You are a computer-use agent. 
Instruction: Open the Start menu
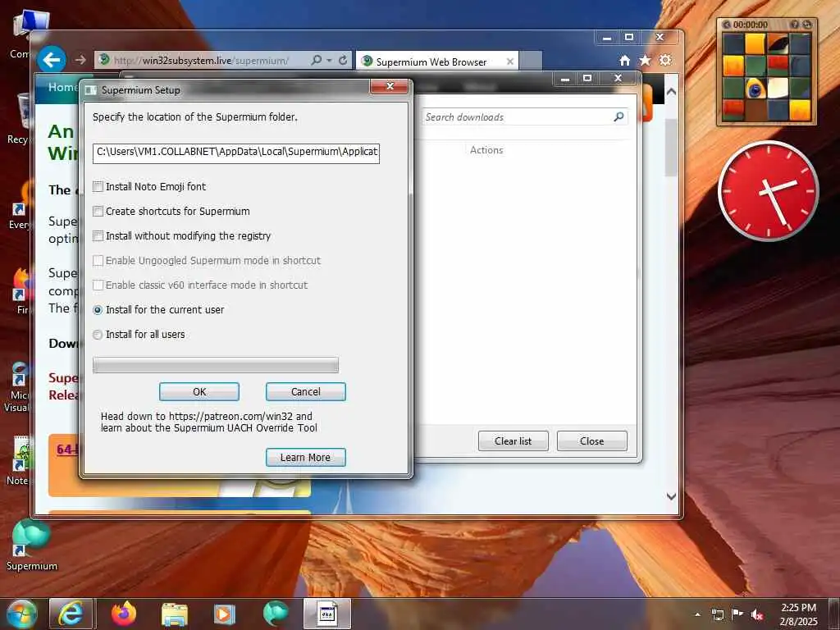[x=21, y=614]
